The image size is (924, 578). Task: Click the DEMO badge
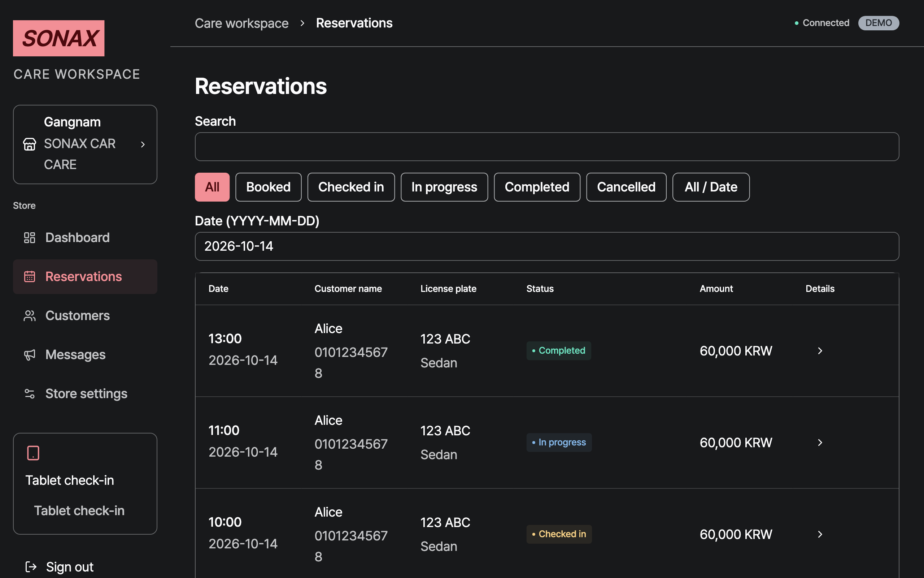pos(879,23)
